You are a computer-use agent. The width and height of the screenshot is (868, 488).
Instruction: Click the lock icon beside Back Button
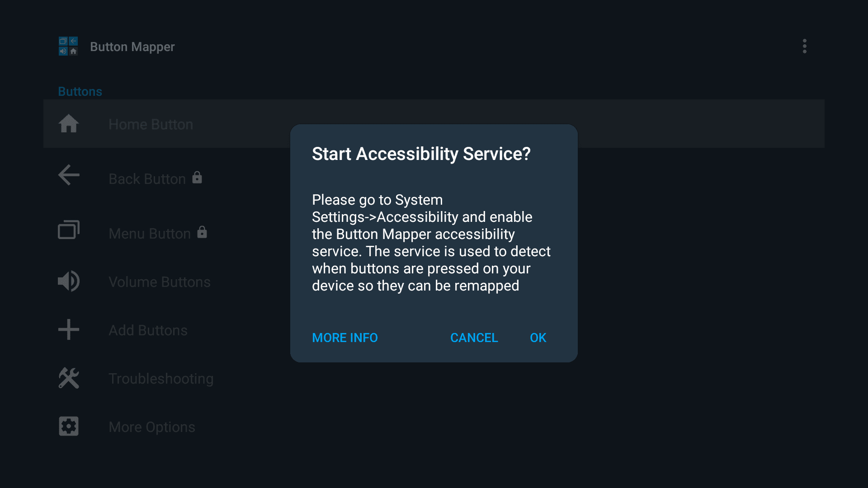(x=197, y=178)
